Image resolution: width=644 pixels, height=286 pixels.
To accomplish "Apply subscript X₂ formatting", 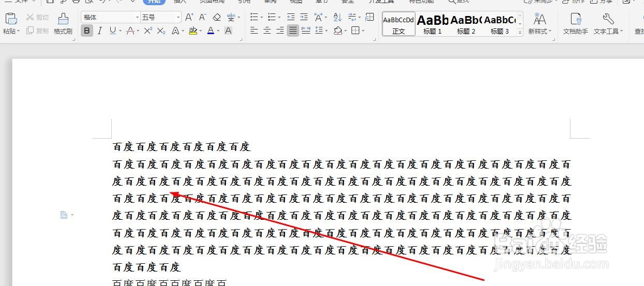I will click(x=161, y=31).
